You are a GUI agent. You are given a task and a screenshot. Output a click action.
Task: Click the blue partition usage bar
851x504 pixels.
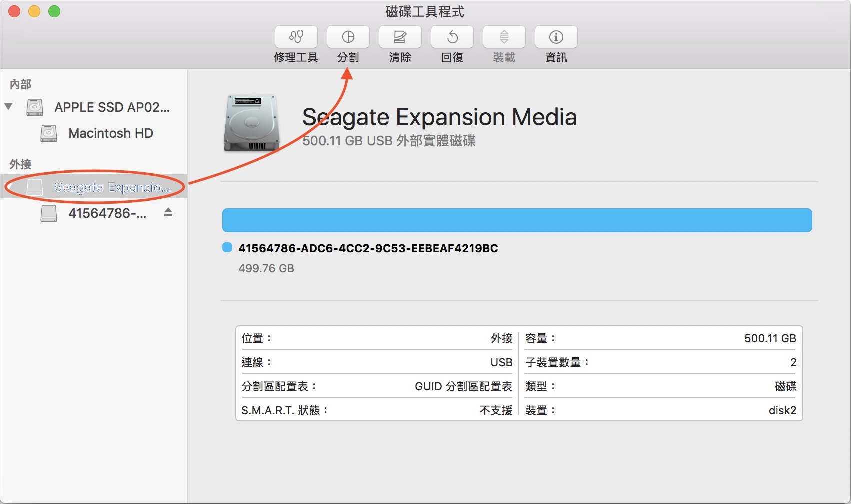(517, 220)
